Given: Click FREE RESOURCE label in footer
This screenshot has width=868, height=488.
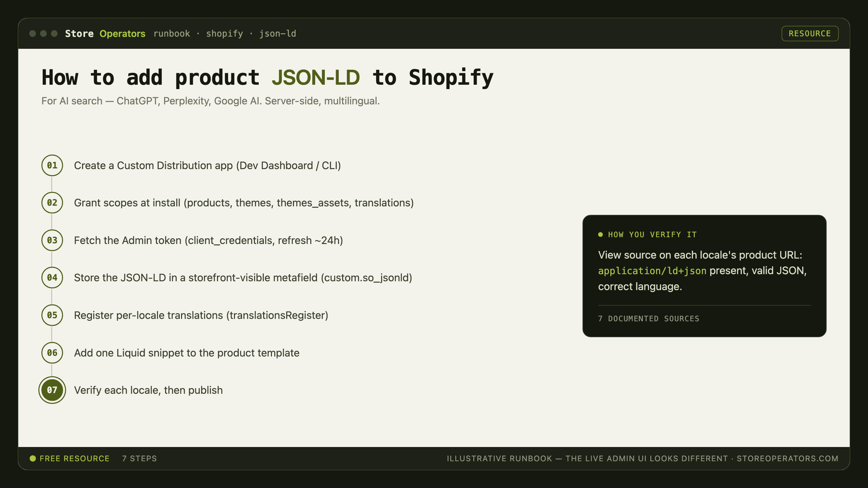Looking at the screenshot, I should coord(75,459).
